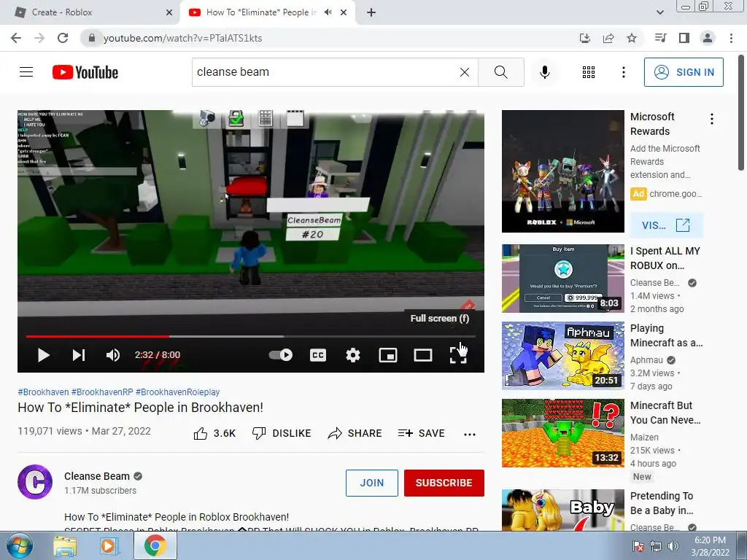Open File Explorer from taskbar
The image size is (747, 560).
(65, 546)
